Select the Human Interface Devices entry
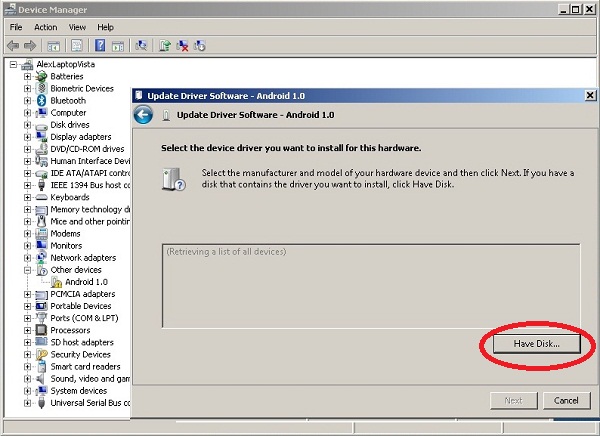This screenshot has height=436, width=600. (90, 161)
